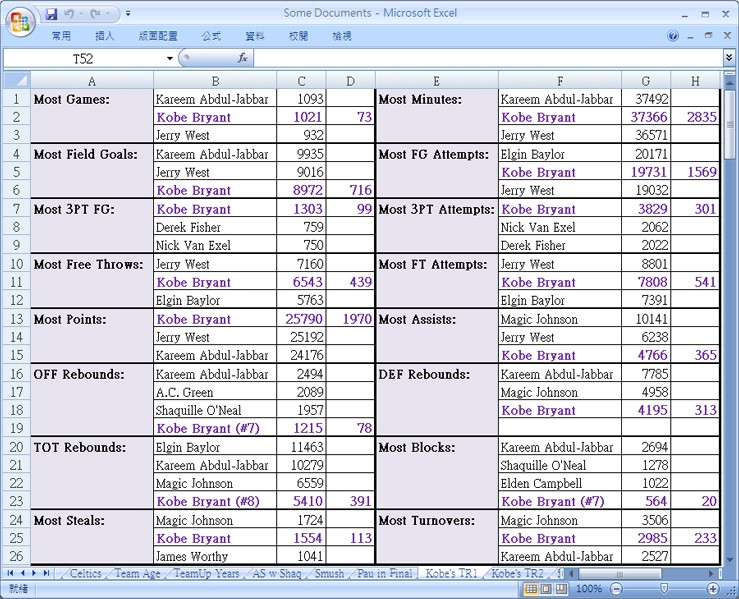
Task: Click the zoom in plus button
Action: tap(713, 589)
